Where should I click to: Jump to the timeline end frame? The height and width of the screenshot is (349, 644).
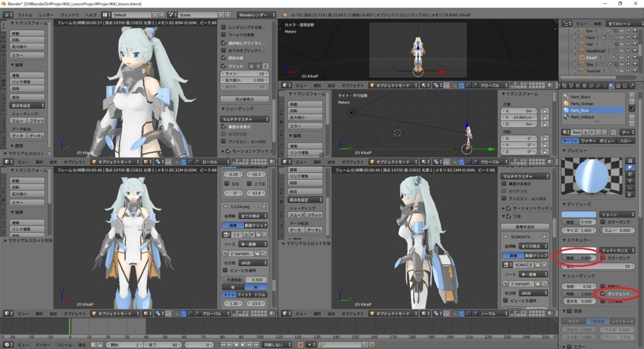(x=257, y=345)
